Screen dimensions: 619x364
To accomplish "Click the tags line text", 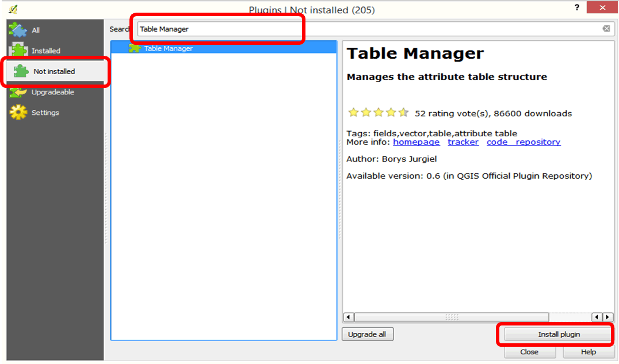I will 432,133.
